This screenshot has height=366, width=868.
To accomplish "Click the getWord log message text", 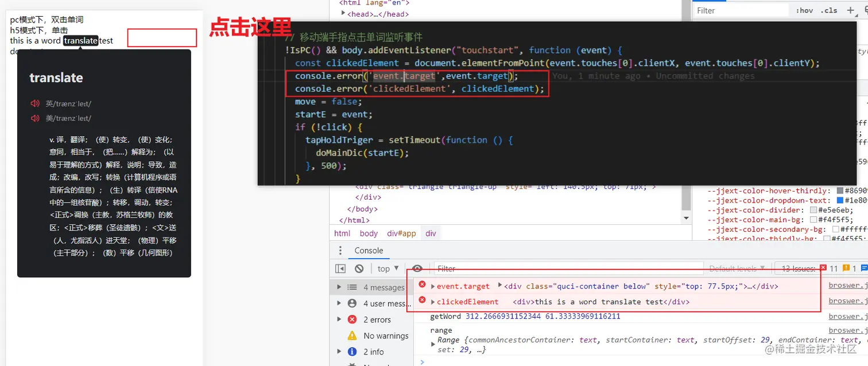I will point(525,316).
